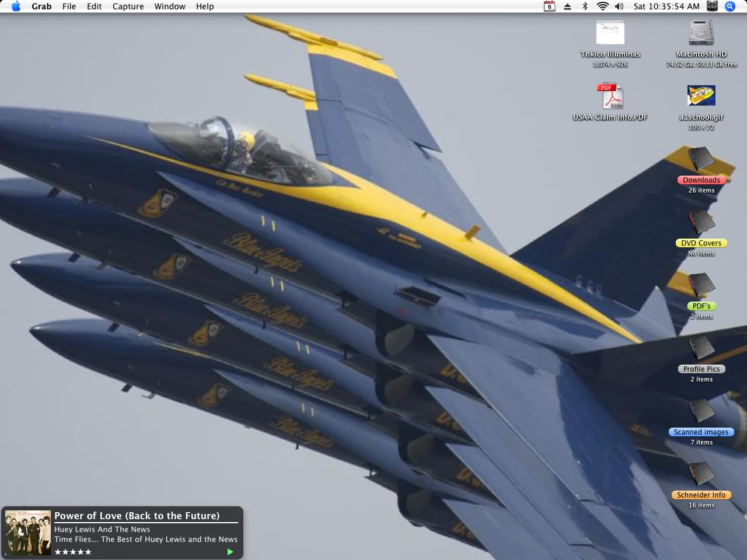Select the USAA Claim Info.PDF icon

coord(610,96)
